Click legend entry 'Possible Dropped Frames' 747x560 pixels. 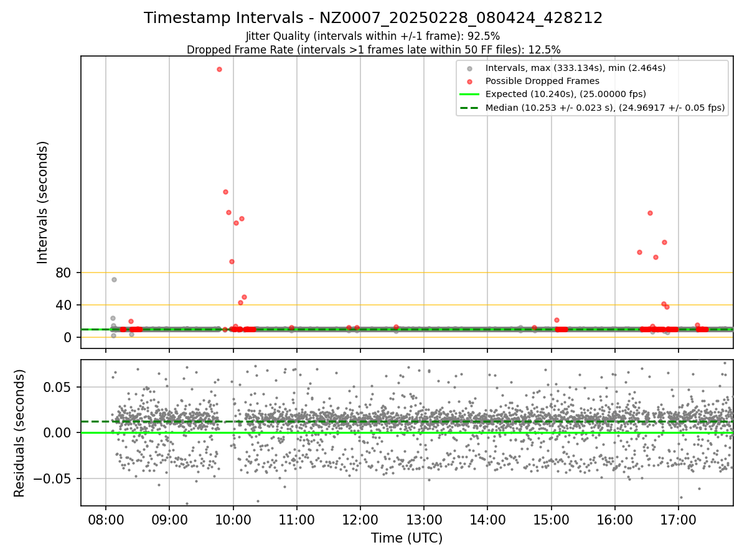(542, 81)
